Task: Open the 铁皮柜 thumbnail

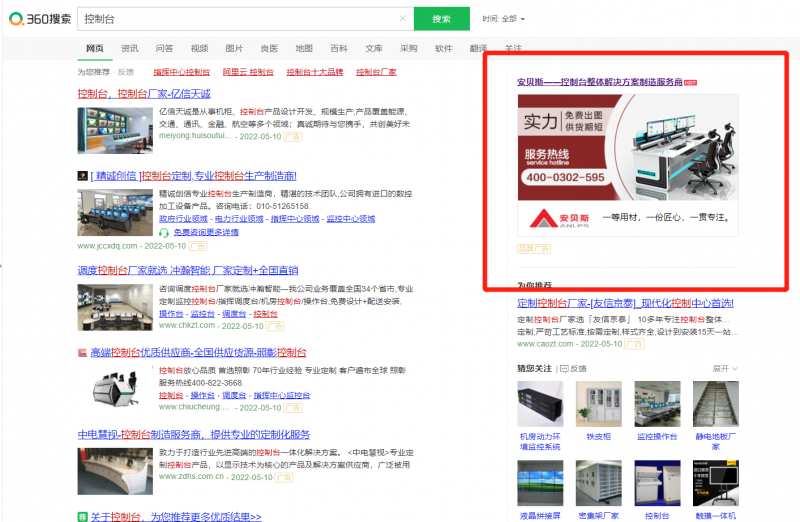Action: [598, 404]
